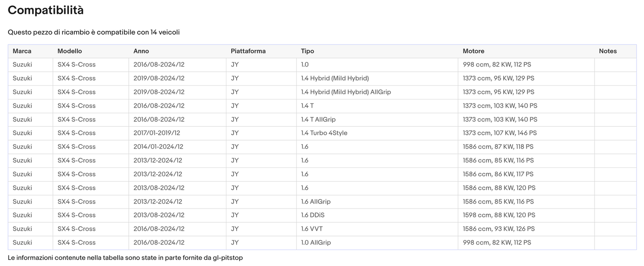Click the 1.6 DDiS type cell

click(312, 215)
